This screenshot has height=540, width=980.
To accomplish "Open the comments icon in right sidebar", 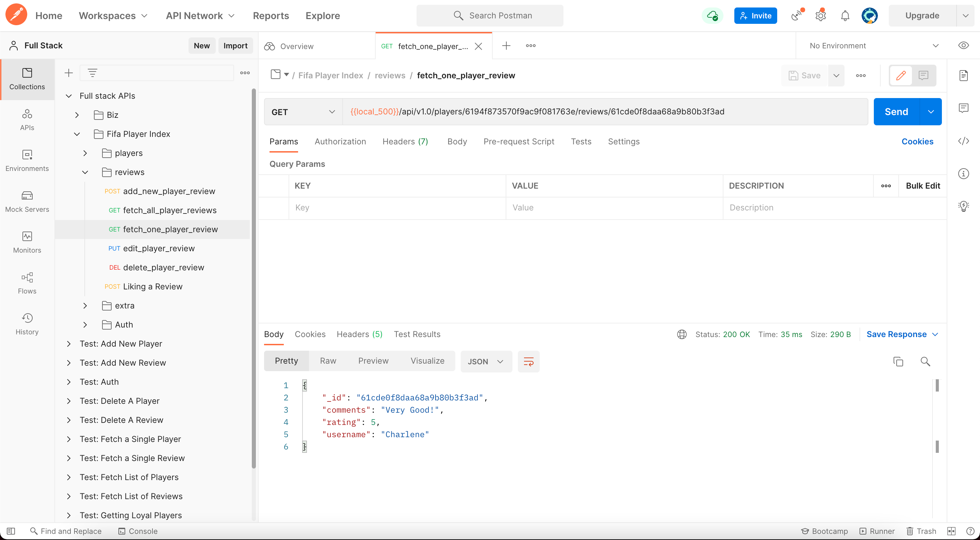I will (x=963, y=108).
